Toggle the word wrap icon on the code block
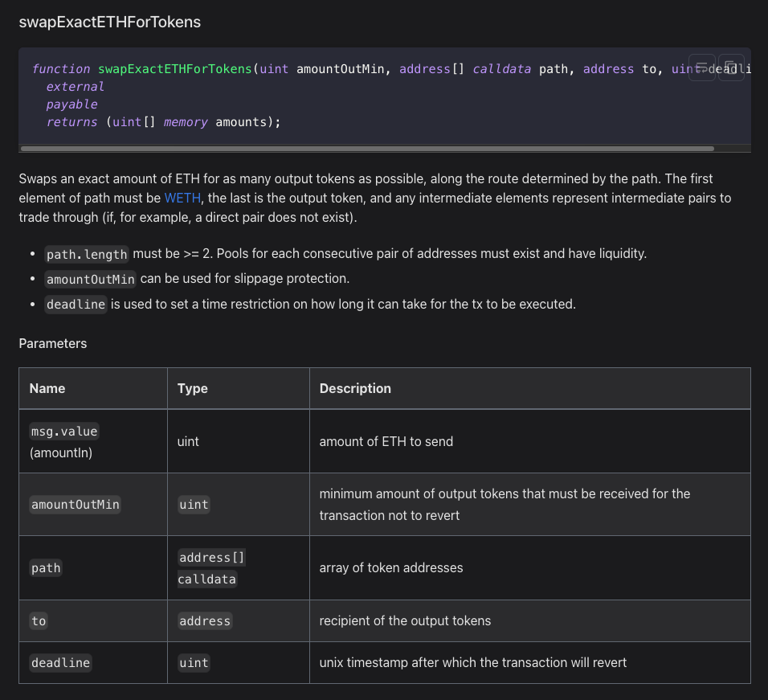The width and height of the screenshot is (768, 700). 701,68
